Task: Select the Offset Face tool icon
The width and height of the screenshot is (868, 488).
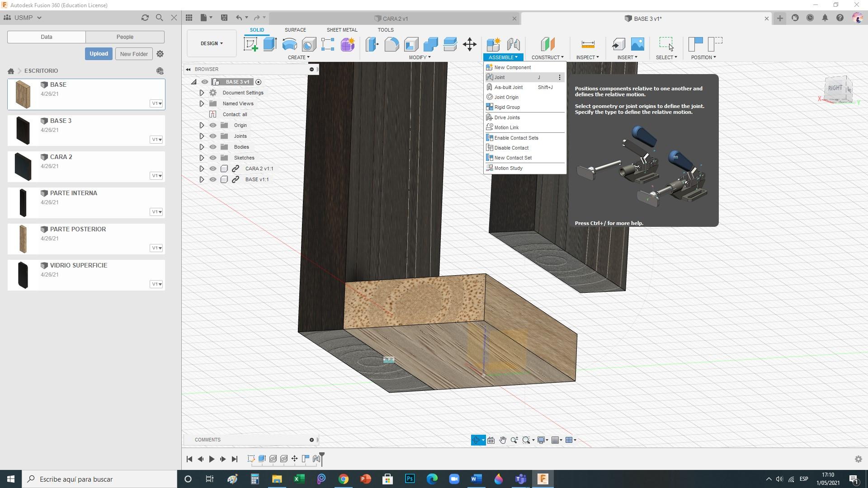Action: point(450,44)
